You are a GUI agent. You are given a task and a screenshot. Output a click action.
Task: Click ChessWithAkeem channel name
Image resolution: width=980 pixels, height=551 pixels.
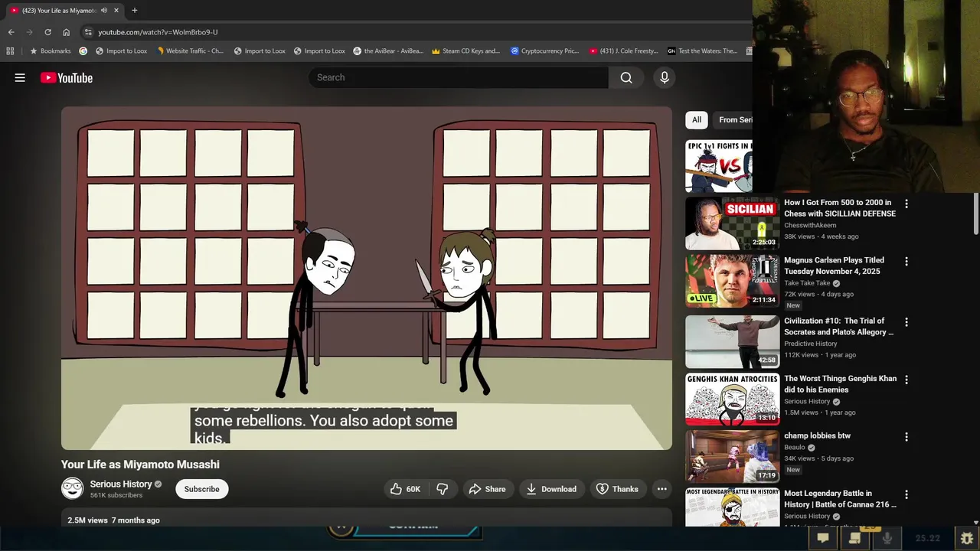coord(810,225)
